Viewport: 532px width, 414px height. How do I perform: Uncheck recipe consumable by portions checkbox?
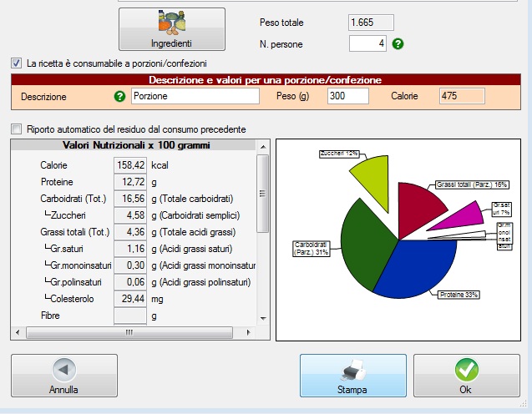tap(16, 63)
